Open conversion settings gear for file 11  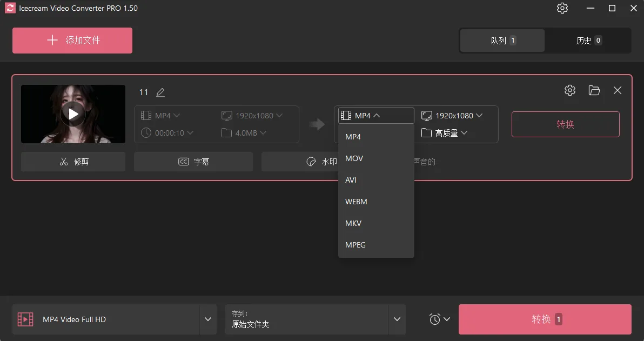click(x=569, y=90)
